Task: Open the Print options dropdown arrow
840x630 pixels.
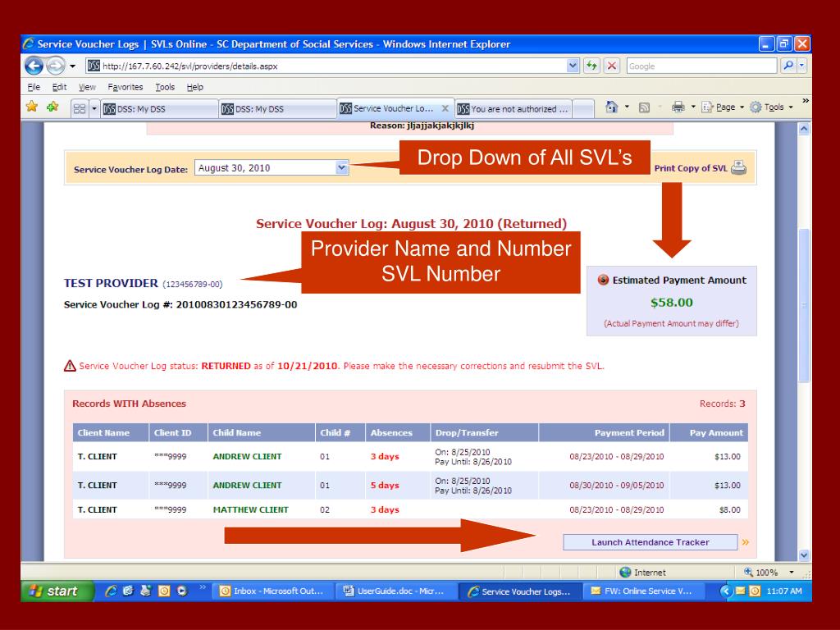Action: [x=693, y=107]
